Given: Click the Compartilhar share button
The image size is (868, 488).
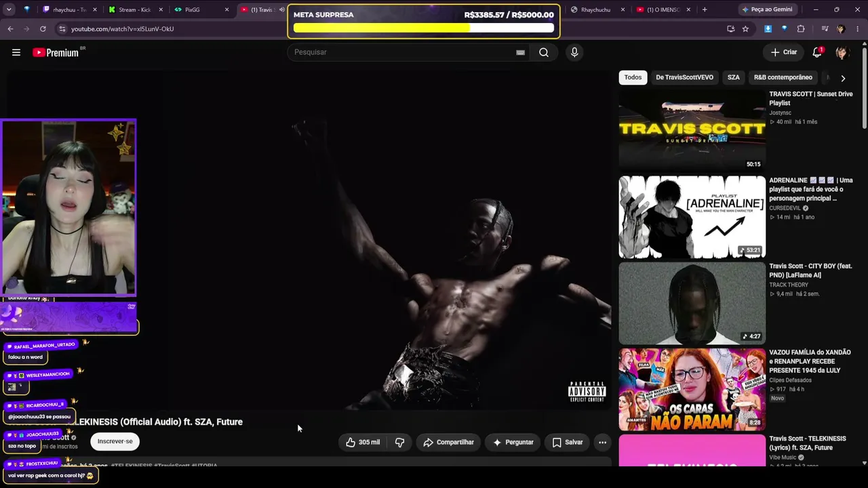Looking at the screenshot, I should pos(448,442).
